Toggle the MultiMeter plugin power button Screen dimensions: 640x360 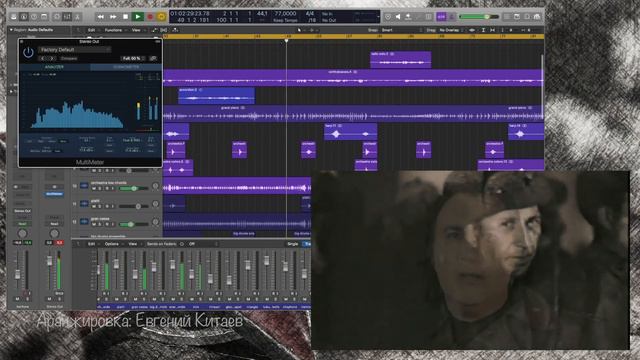coord(28,52)
